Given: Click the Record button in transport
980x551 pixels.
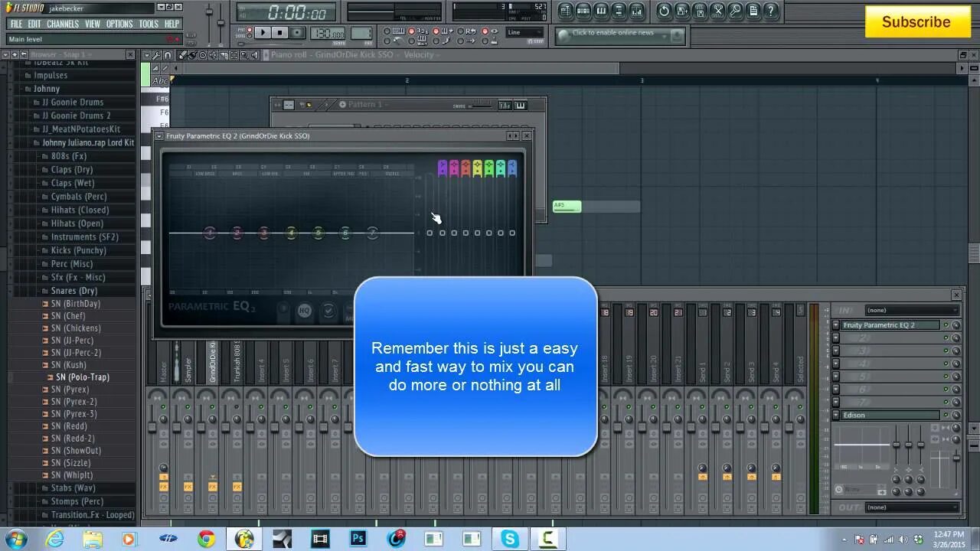Looking at the screenshot, I should tap(297, 32).
